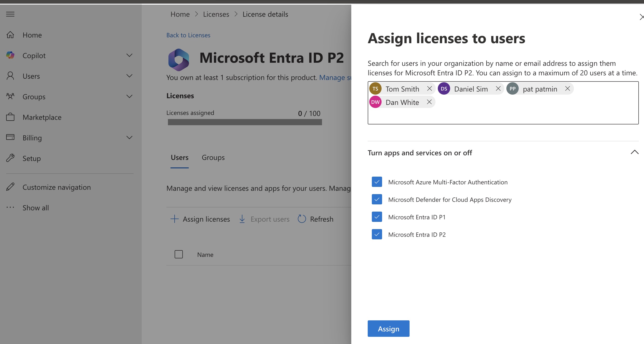644x344 pixels.
Task: Switch to the Groups tab
Action: coord(213,158)
